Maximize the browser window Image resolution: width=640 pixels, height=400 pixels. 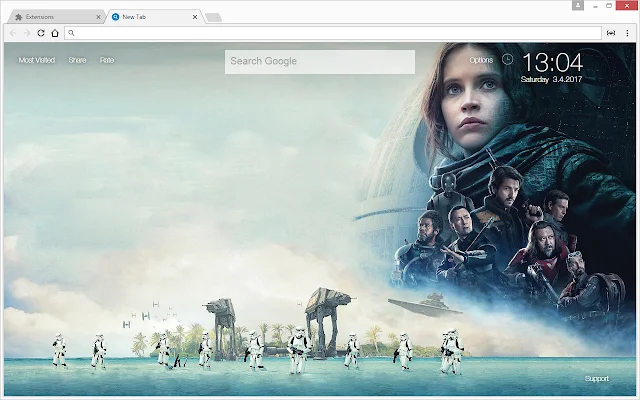[x=609, y=6]
